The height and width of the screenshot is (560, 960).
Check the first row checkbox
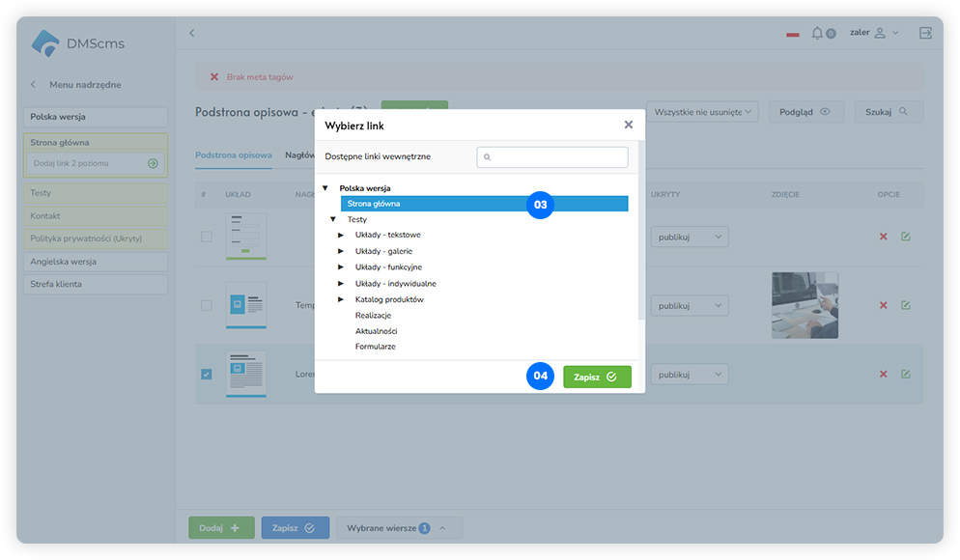click(206, 237)
